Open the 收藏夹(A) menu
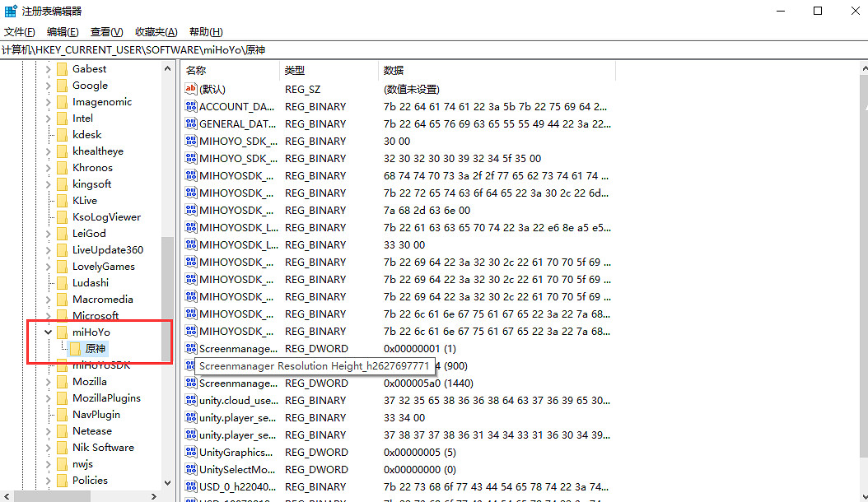Image resolution: width=868 pixels, height=502 pixels. coord(156,32)
